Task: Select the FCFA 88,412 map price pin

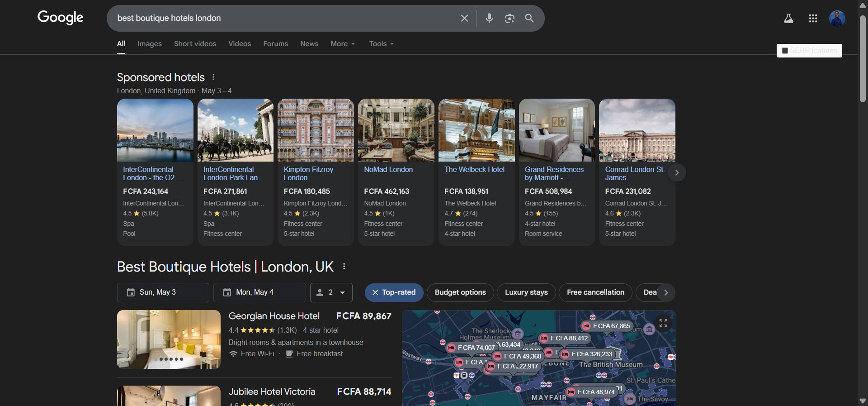Action: (x=564, y=338)
